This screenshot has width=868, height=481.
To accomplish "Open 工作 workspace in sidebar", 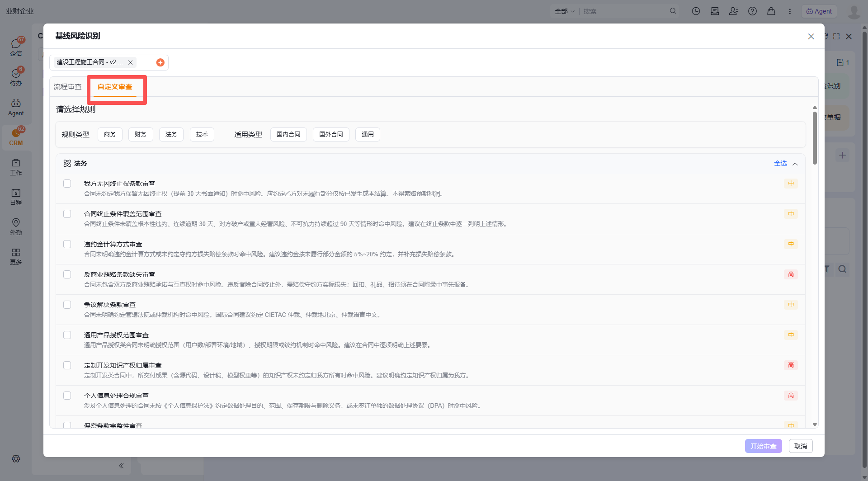I will [16, 167].
